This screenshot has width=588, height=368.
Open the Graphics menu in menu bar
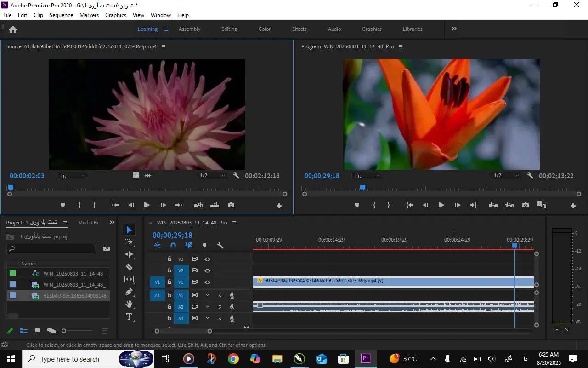116,15
